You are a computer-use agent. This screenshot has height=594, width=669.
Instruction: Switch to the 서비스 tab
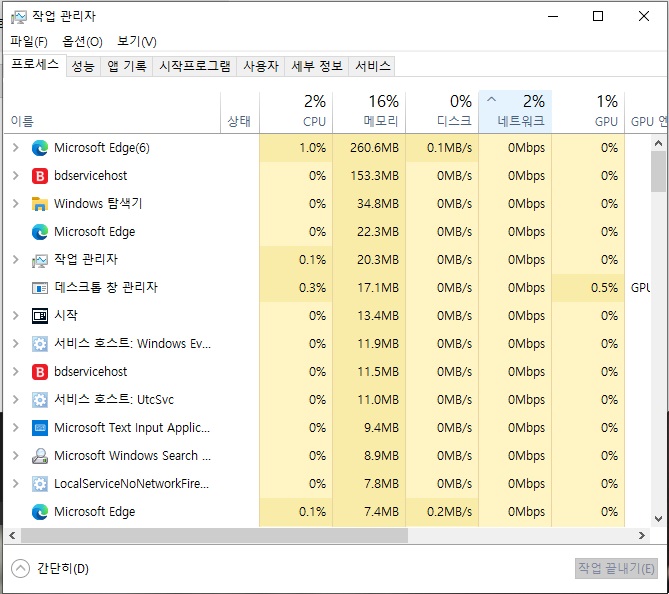[372, 66]
